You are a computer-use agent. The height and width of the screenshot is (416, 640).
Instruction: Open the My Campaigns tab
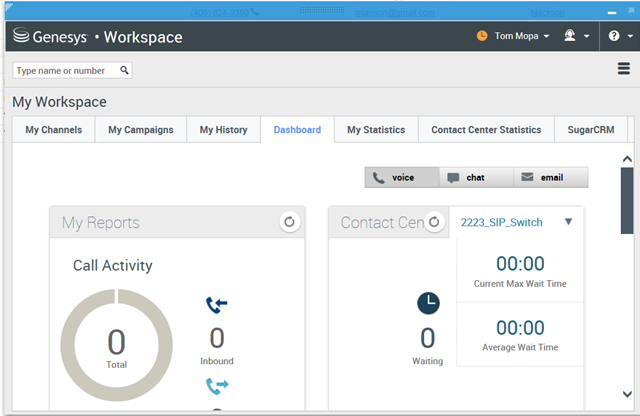140,130
